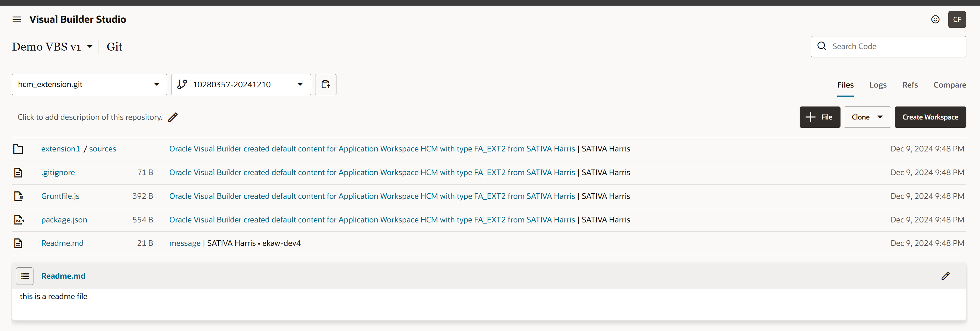Click the add File button

(x=819, y=117)
